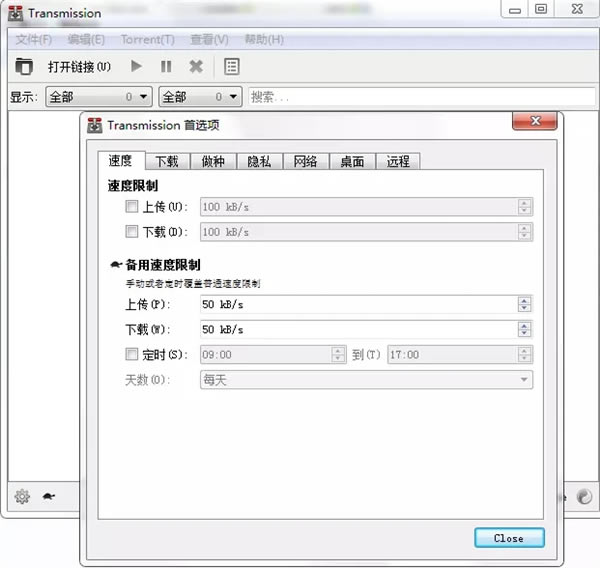The width and height of the screenshot is (600, 568).
Task: Click the alternative 上传(P) 50 kB/s field
Action: [x=366, y=304]
